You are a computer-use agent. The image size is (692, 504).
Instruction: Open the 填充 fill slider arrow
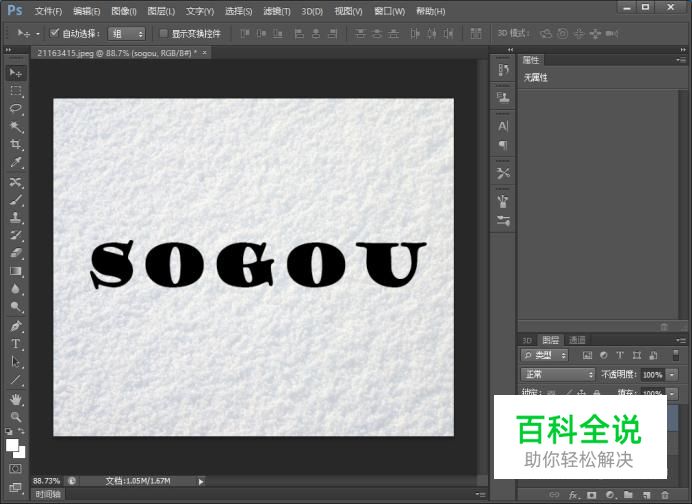672,393
